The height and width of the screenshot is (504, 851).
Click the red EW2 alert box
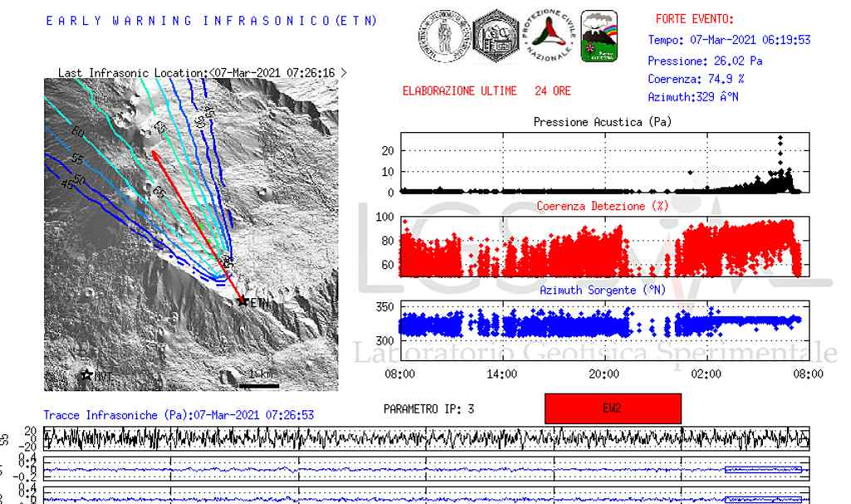click(612, 409)
